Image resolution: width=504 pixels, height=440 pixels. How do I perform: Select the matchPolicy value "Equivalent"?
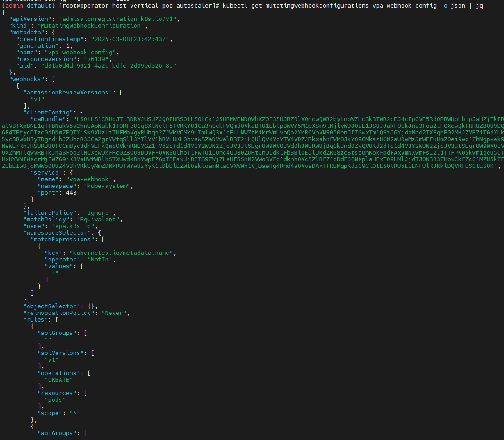tap(98, 220)
